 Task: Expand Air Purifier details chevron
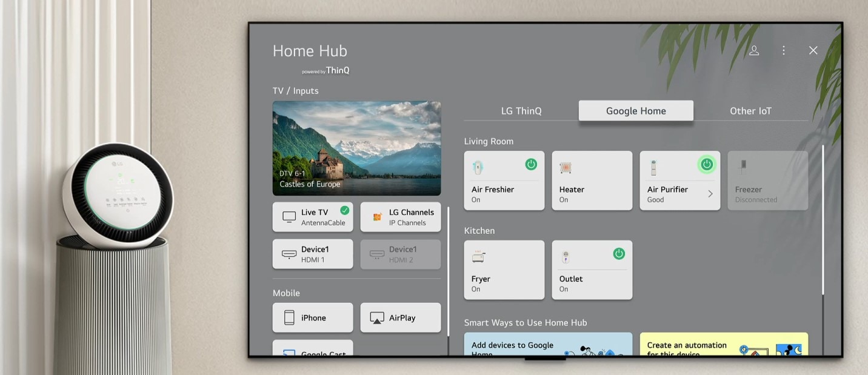tap(710, 194)
